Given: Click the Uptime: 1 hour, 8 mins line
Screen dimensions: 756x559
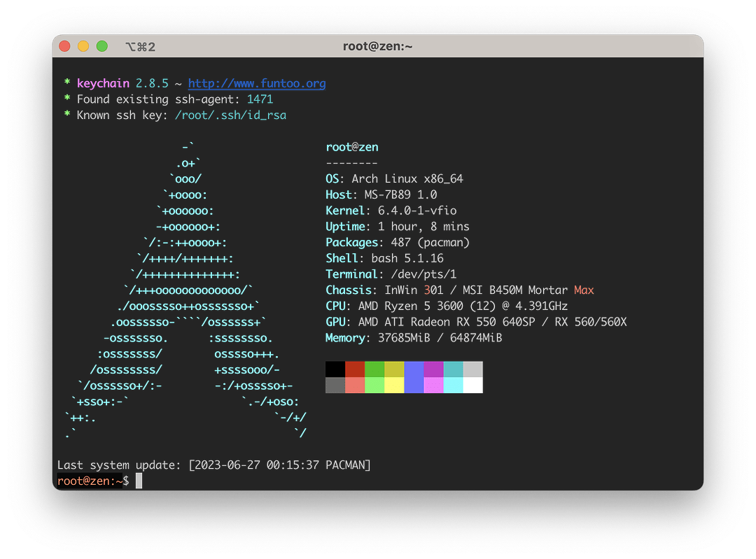Looking at the screenshot, I should (398, 227).
